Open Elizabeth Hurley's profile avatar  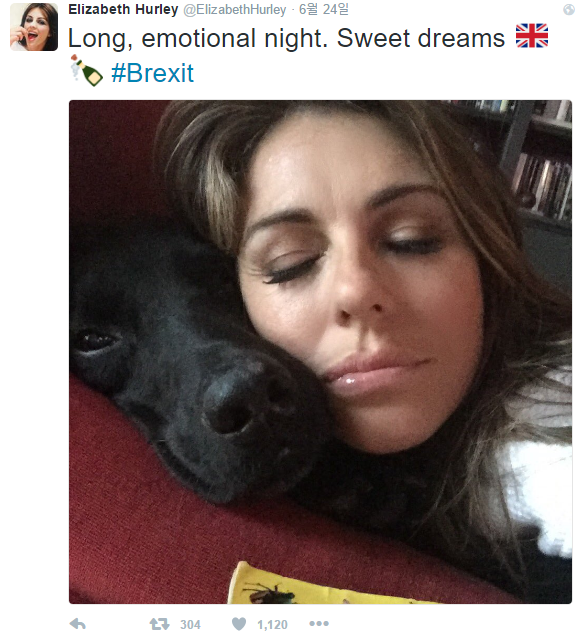(x=34, y=27)
